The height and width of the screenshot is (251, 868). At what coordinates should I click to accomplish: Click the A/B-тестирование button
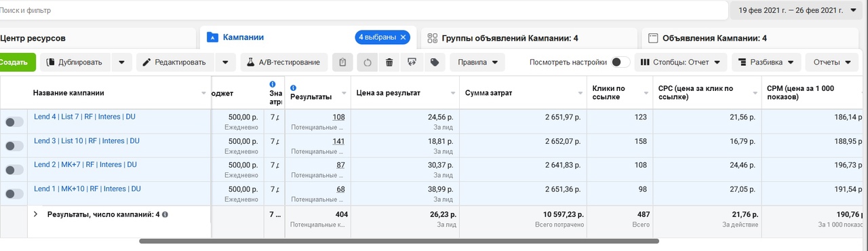[284, 62]
